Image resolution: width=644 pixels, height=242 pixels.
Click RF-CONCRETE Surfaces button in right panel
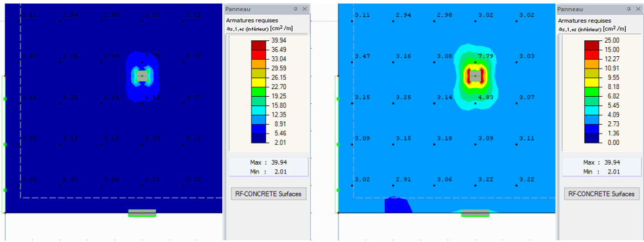601,194
